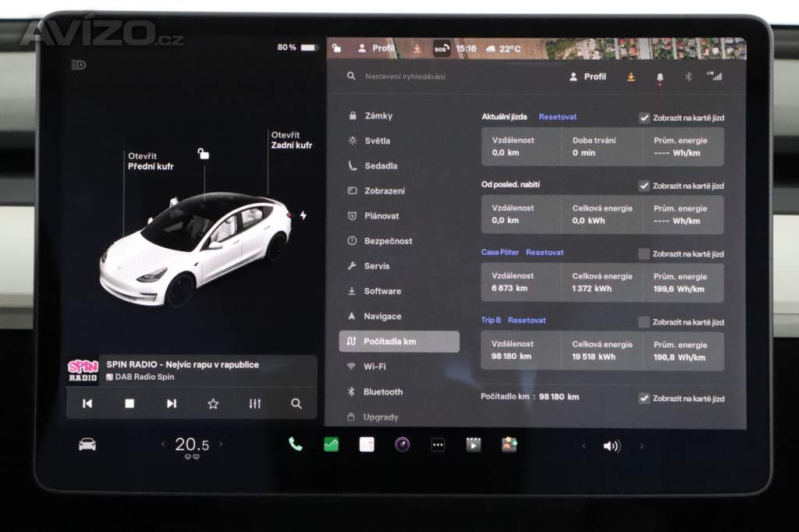Add station to favorites with star
Image resolution: width=799 pixels, height=532 pixels.
pyautogui.click(x=213, y=403)
